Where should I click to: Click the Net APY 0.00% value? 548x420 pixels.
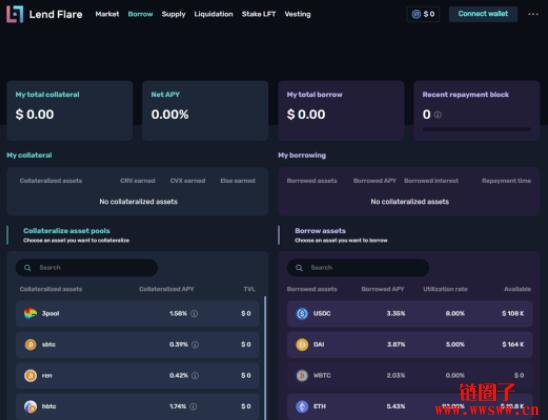click(170, 114)
